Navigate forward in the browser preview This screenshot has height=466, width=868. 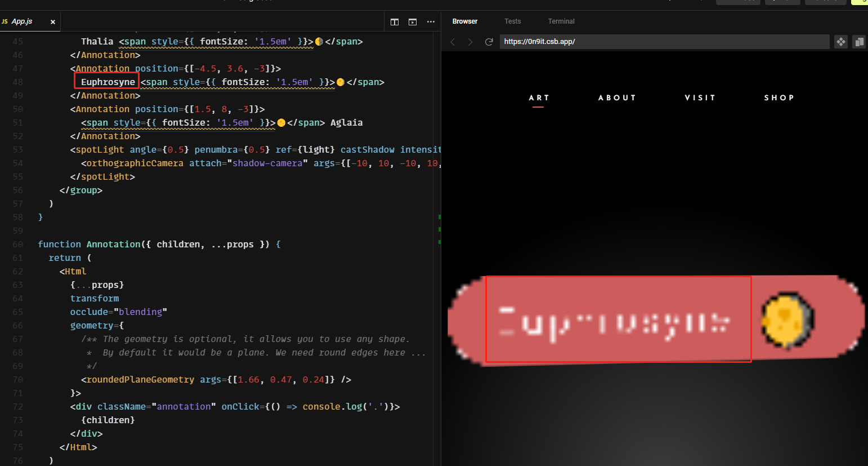pos(471,41)
